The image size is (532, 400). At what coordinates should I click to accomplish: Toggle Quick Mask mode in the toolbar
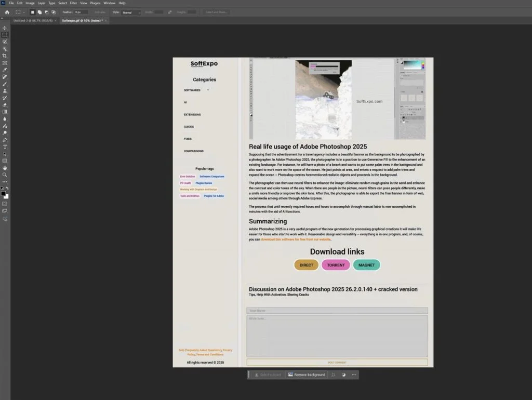tap(5, 203)
